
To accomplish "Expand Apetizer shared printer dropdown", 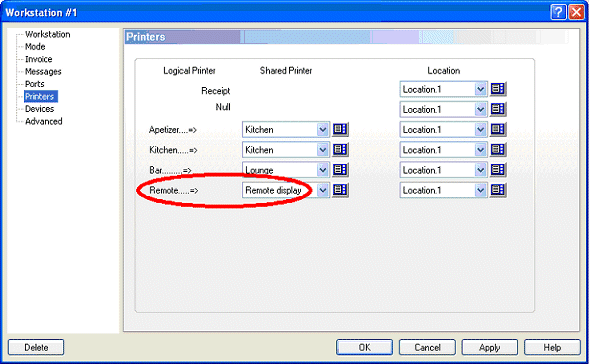I will [x=322, y=130].
